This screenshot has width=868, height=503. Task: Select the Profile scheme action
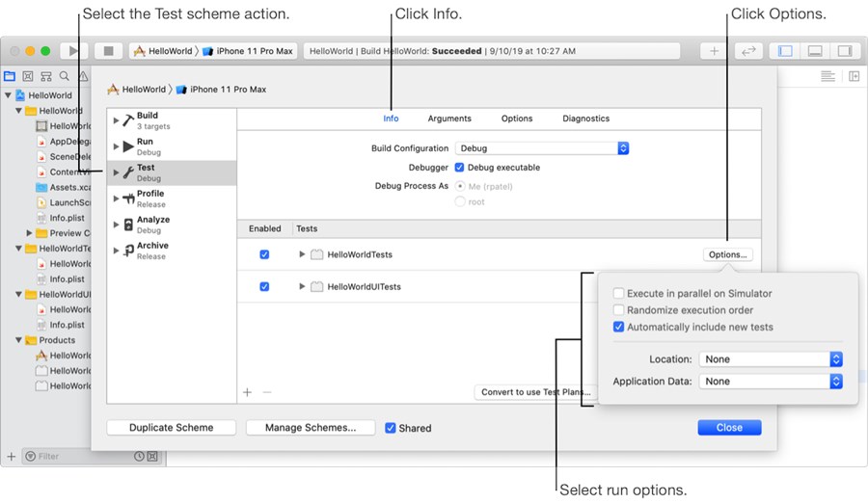[149, 199]
